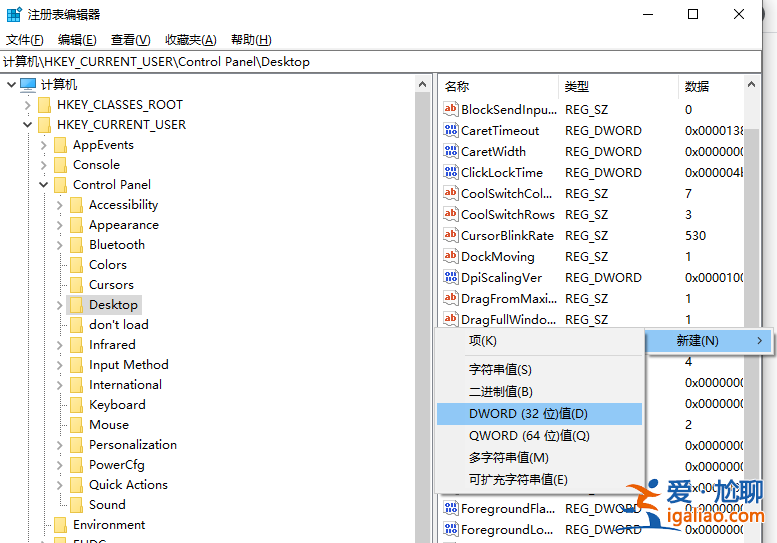Select the ForegroundLo... value name
Image resolution: width=777 pixels, height=543 pixels.
pyautogui.click(x=507, y=530)
